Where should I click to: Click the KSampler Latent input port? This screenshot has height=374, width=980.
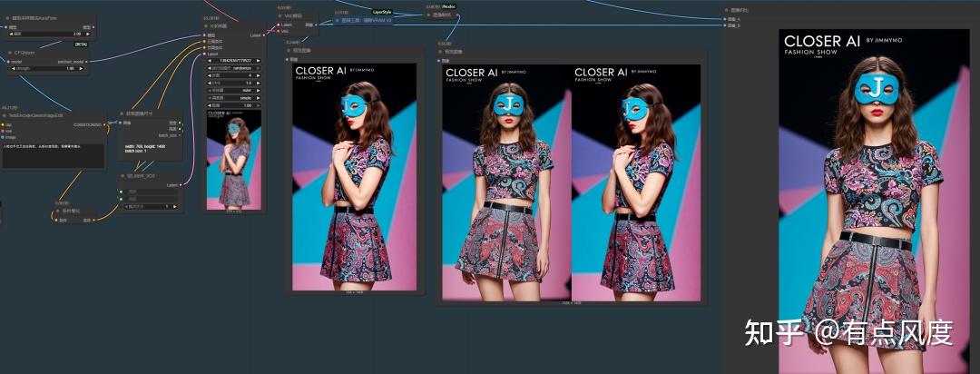[204, 54]
